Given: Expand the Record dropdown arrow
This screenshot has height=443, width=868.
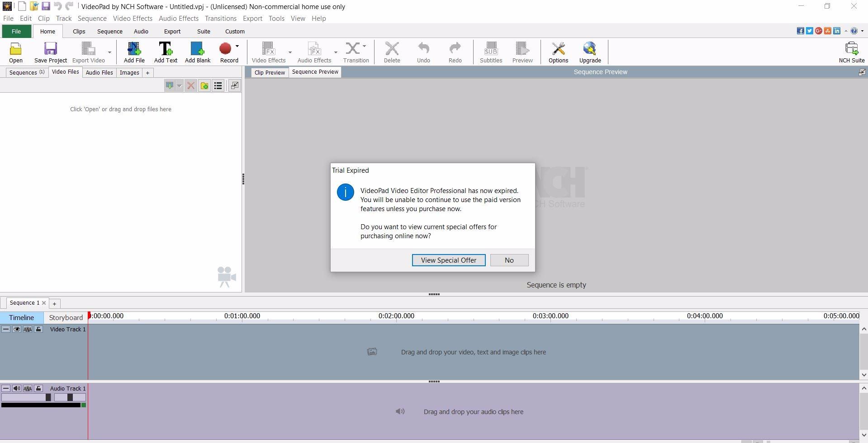Looking at the screenshot, I should point(237,46).
